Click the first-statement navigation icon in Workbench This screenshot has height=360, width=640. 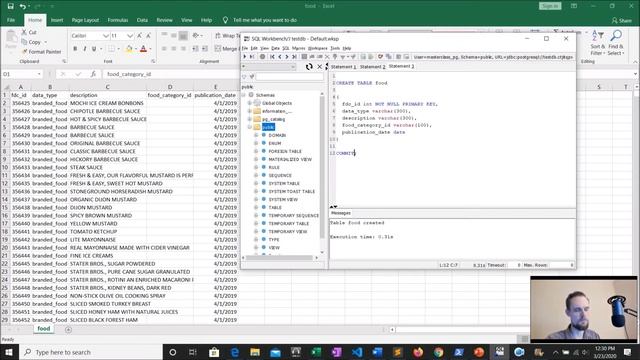[272, 57]
